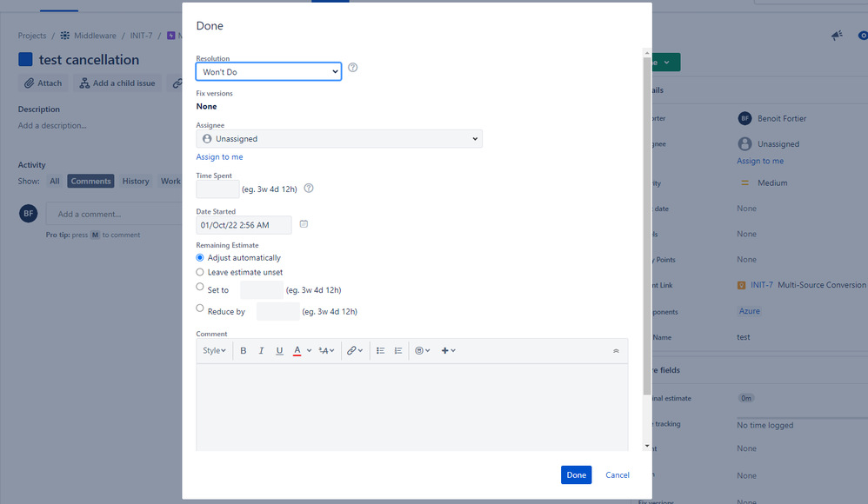Open the Projects breadcrumb link
This screenshot has height=504, width=868.
point(32,36)
